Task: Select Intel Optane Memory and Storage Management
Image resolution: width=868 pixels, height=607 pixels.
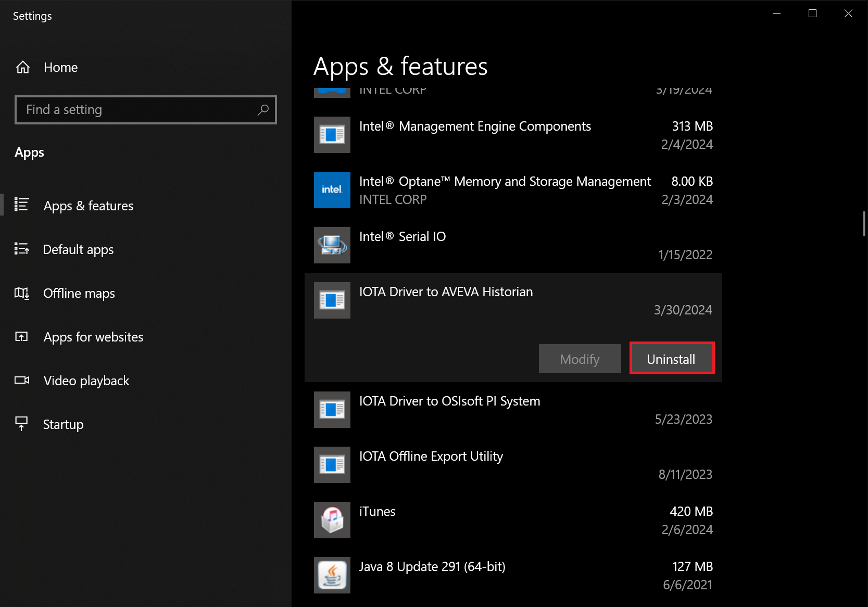Action: click(x=513, y=190)
